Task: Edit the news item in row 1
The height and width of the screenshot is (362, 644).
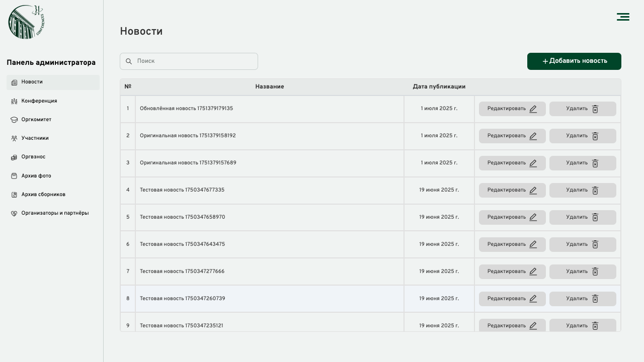Action: (512, 109)
